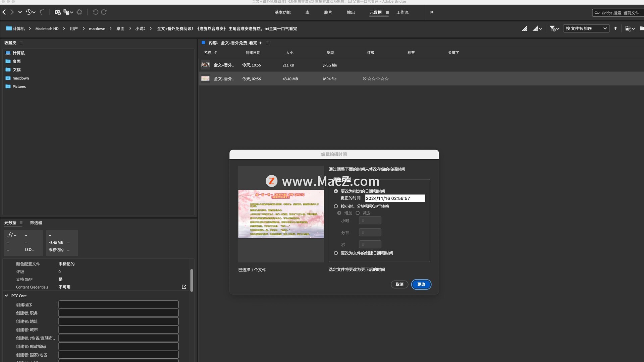Open the 按文件名排序 sort dropdown

(586, 28)
